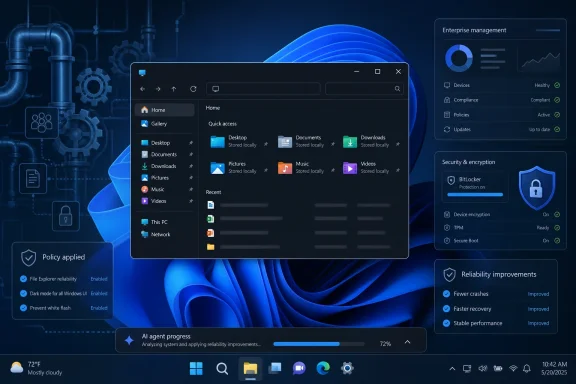Click the BitLocker protection progress bar
This screenshot has width=576, height=384.
pyautogui.click(x=475, y=195)
